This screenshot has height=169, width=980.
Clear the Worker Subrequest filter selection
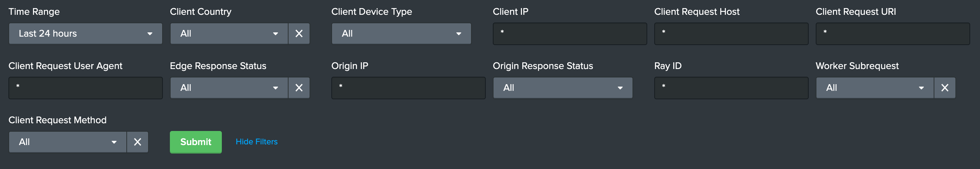coord(944,88)
